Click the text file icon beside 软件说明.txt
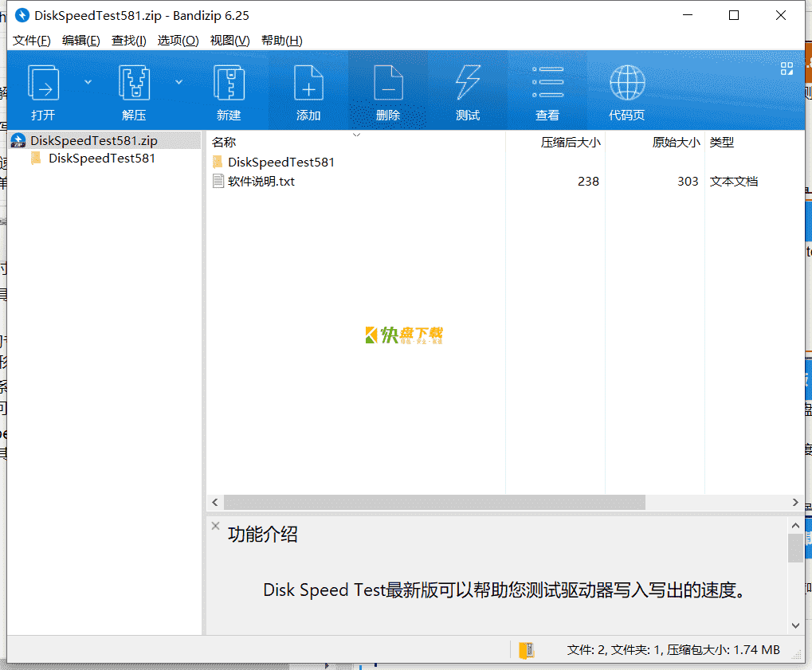812x670 pixels. (x=218, y=181)
